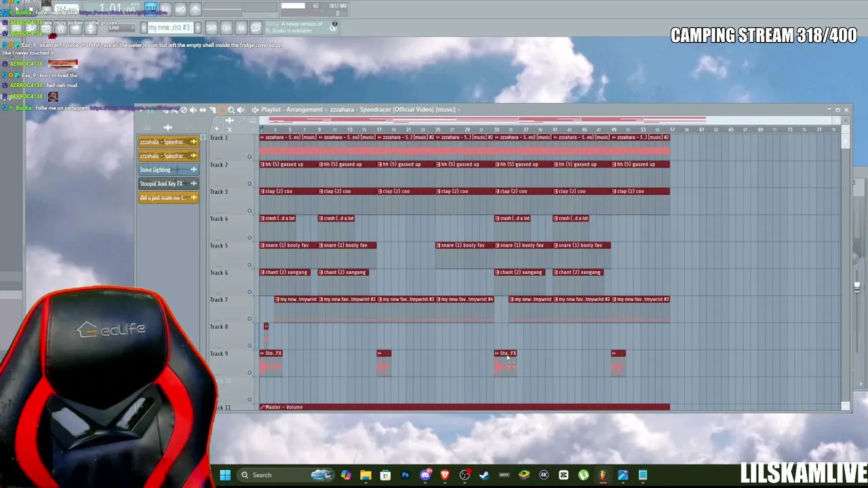This screenshot has height=488, width=868.
Task: Switch to FL Studio in the taskbar
Action: (603, 475)
